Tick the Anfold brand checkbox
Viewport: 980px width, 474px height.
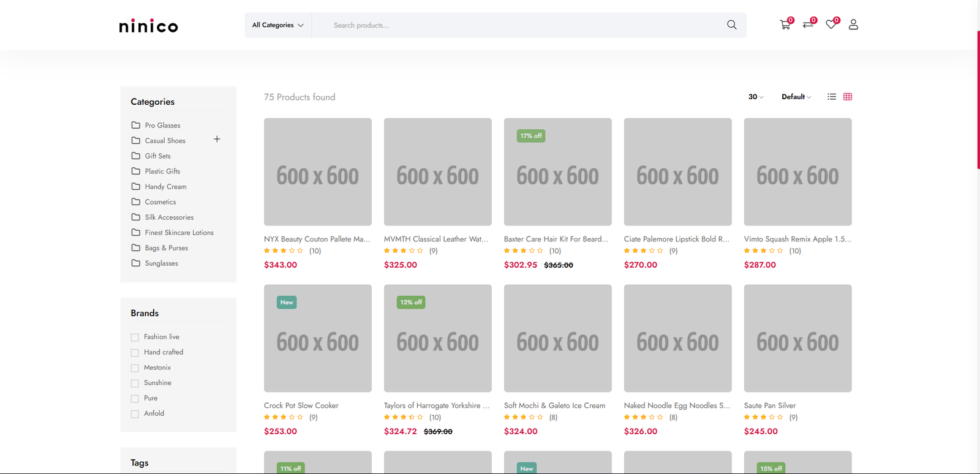[135, 414]
